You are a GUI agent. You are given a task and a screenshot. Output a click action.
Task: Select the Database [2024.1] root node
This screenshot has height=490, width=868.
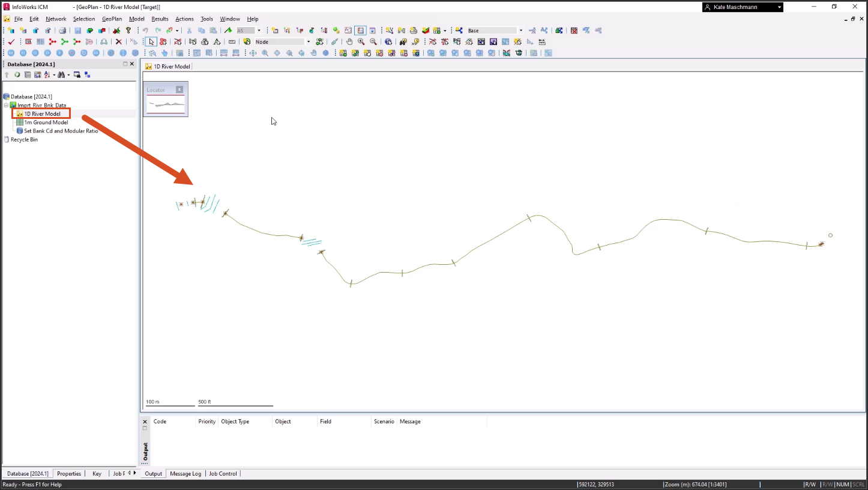click(31, 97)
